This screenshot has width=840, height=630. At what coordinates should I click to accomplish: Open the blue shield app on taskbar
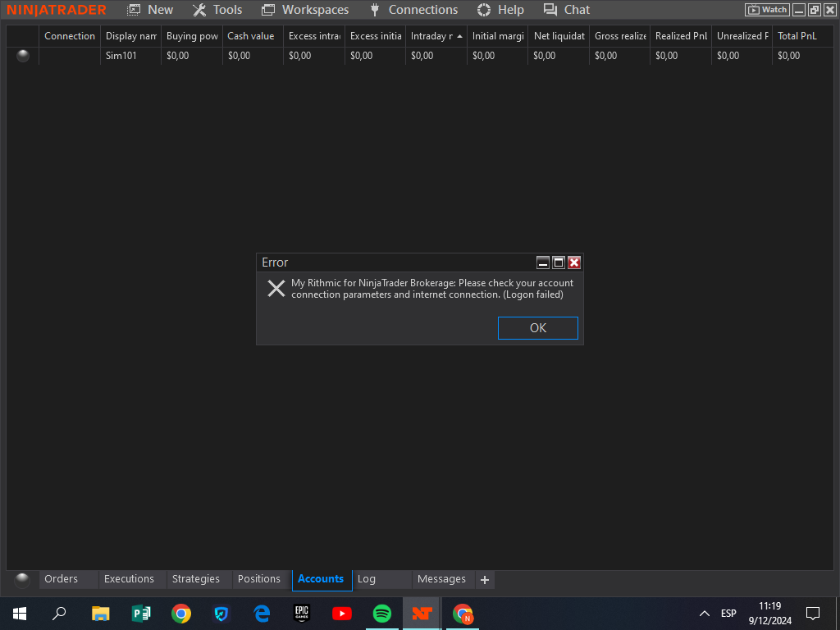[x=221, y=614]
